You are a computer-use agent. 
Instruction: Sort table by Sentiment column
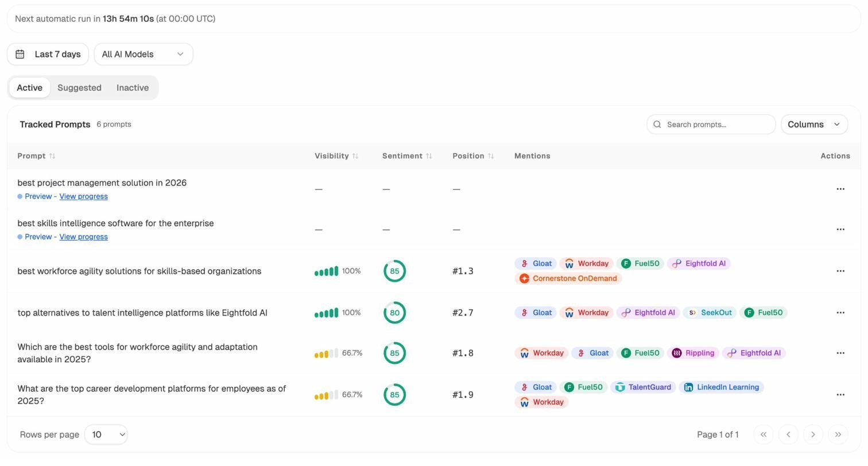428,156
